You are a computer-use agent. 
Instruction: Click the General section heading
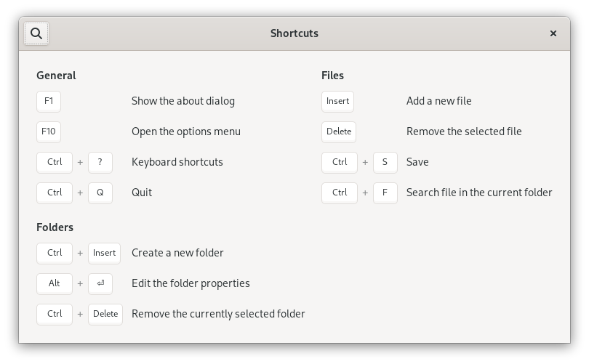56,76
